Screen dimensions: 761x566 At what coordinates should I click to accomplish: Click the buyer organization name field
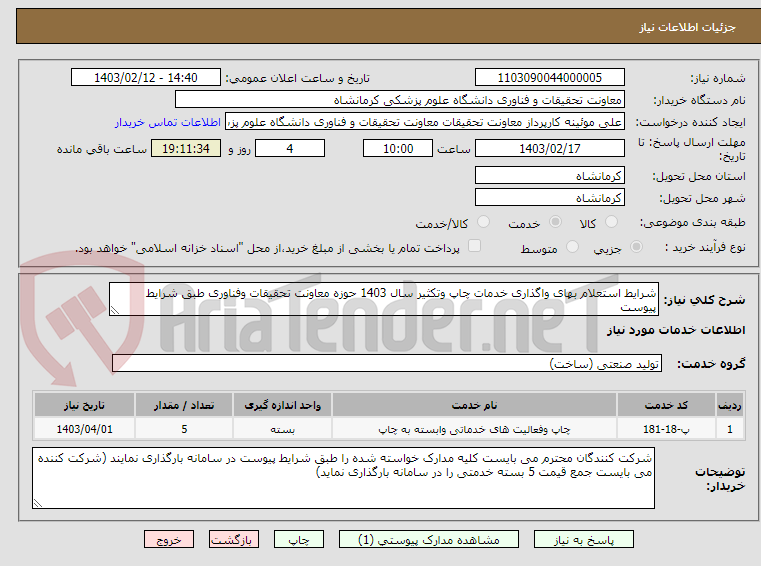pos(399,100)
